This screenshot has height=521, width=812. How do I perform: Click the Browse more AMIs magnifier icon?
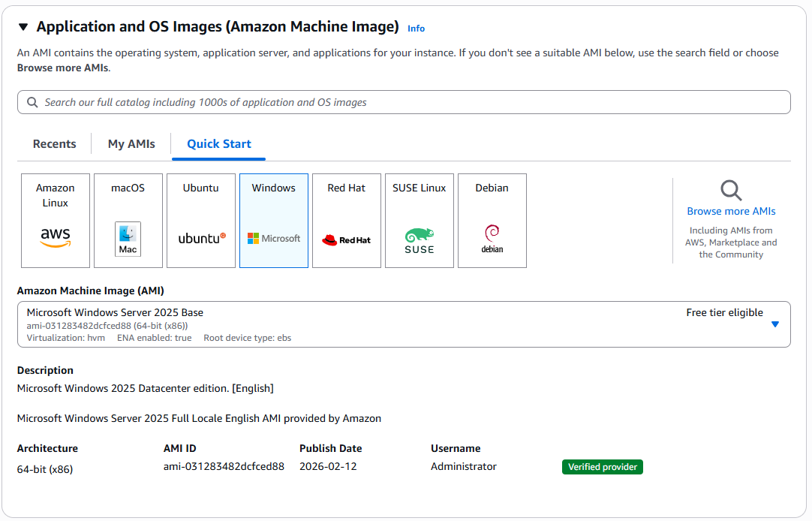731,190
